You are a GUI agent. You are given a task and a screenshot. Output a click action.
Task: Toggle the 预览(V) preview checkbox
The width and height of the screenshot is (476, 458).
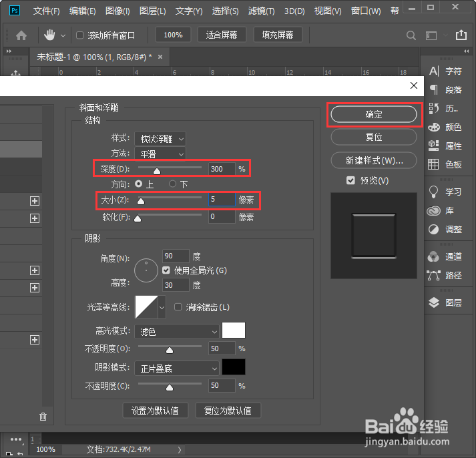tap(350, 180)
